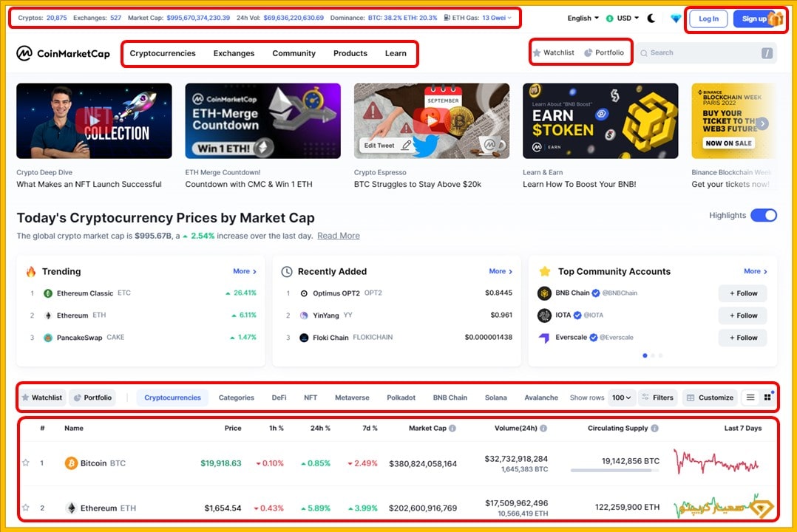Screen dimensions: 797x532
Task: Play the NFT Collection video
Action: click(94, 120)
